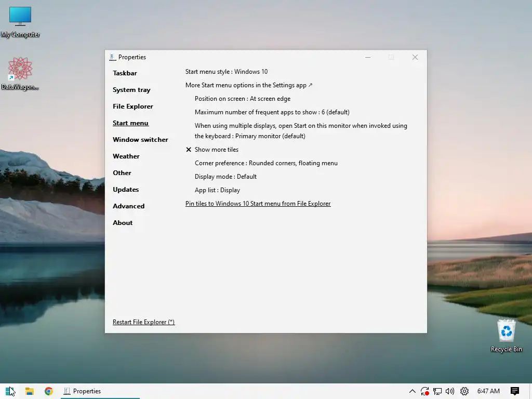Launch Google Chrome from the taskbar
The width and height of the screenshot is (532, 399).
coord(48,391)
